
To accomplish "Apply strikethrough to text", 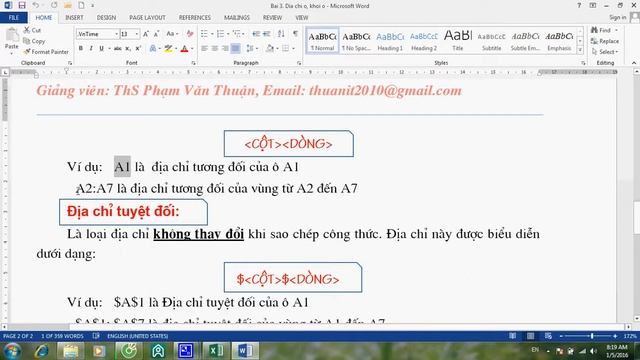I will (118, 49).
